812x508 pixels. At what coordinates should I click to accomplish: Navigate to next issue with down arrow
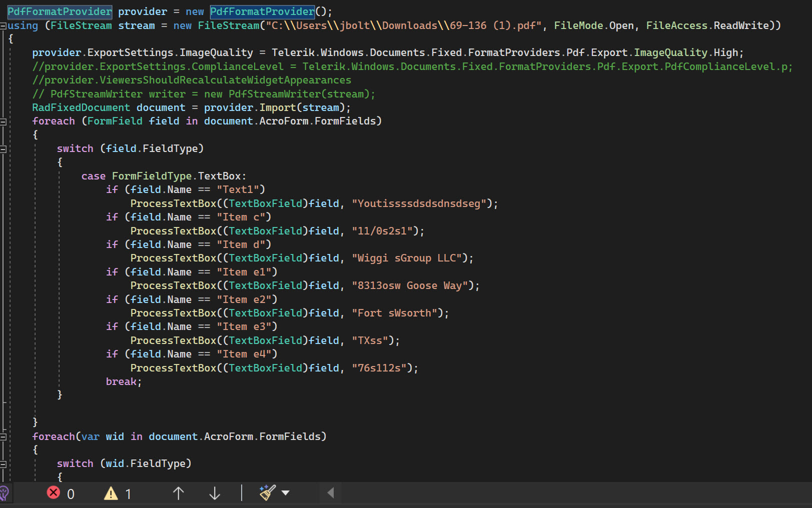(215, 493)
